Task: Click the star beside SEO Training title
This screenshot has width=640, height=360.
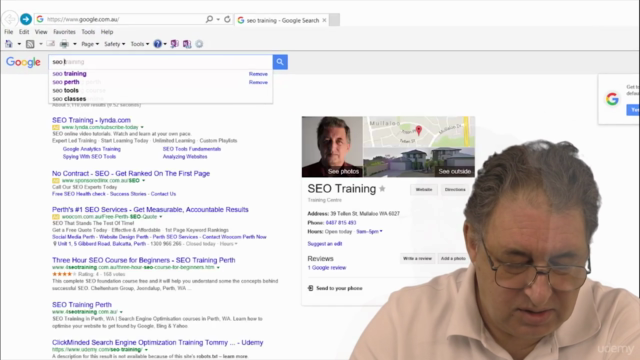Action: pyautogui.click(x=382, y=189)
